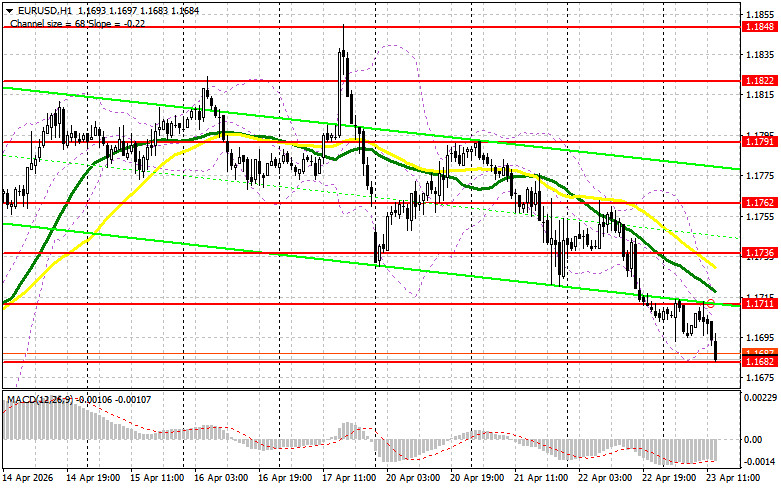The width and height of the screenshot is (781, 489).
Task: Click the 22 Apr 19:00 time axis label
Action: pyautogui.click(x=669, y=478)
